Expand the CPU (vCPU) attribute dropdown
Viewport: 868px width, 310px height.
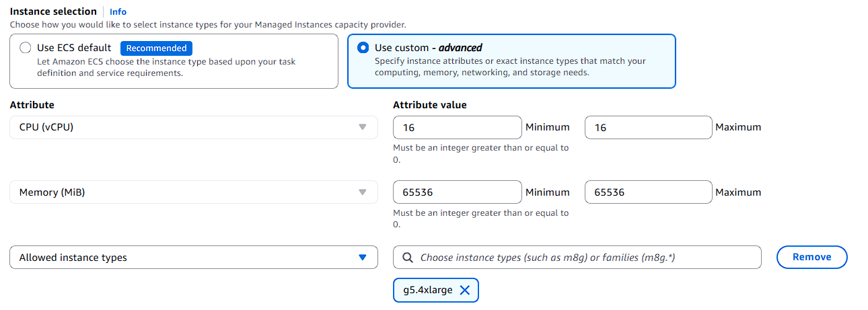193,127
